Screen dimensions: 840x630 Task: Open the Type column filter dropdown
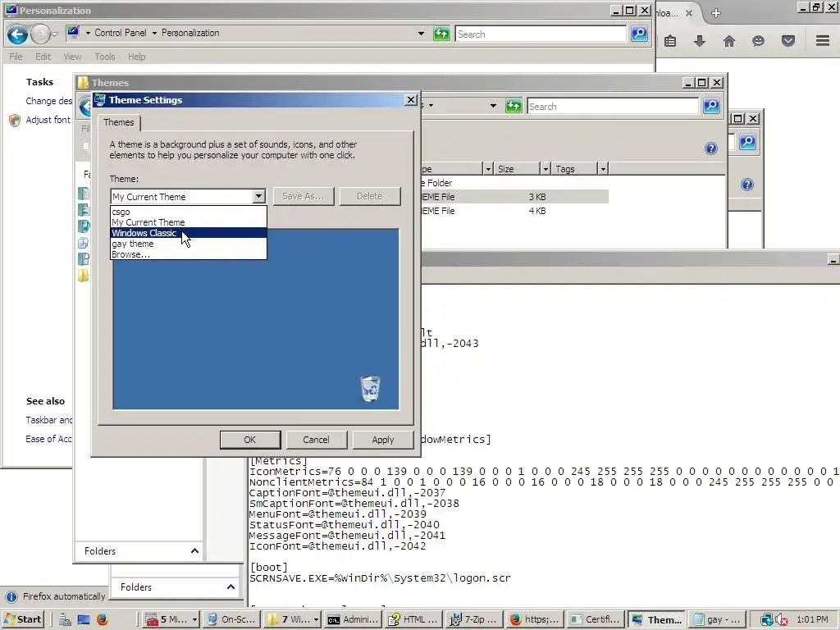tap(488, 169)
